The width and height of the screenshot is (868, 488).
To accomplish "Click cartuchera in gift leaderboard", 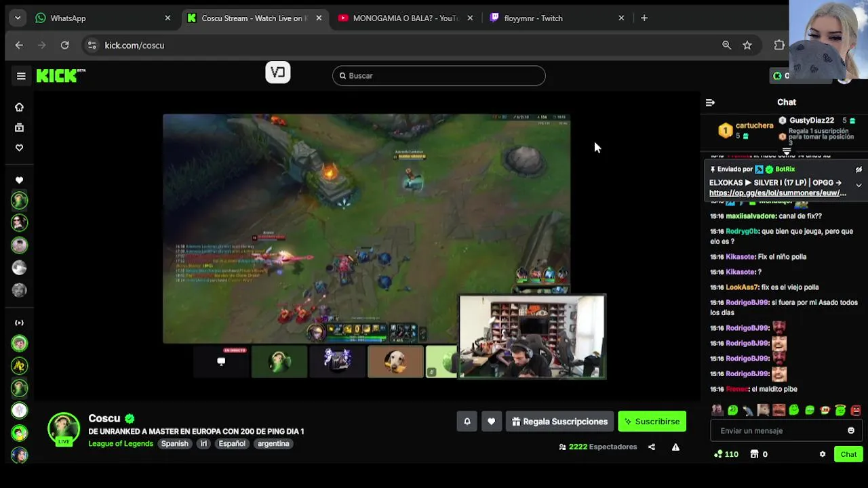I will pos(754,125).
